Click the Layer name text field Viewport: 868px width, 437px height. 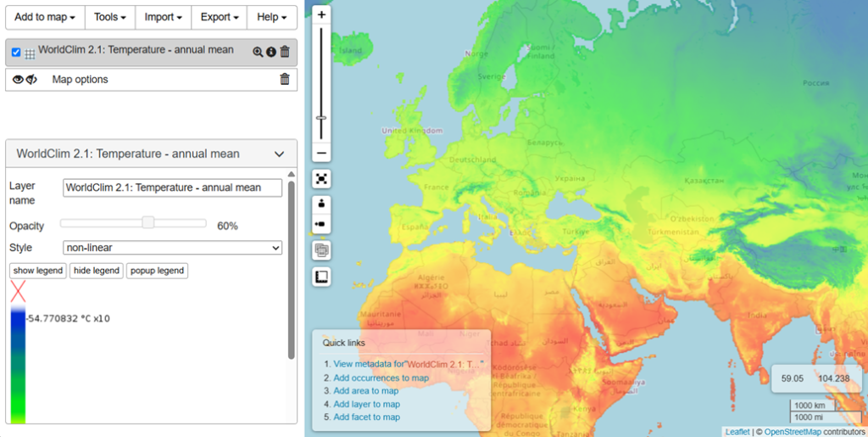[172, 188]
